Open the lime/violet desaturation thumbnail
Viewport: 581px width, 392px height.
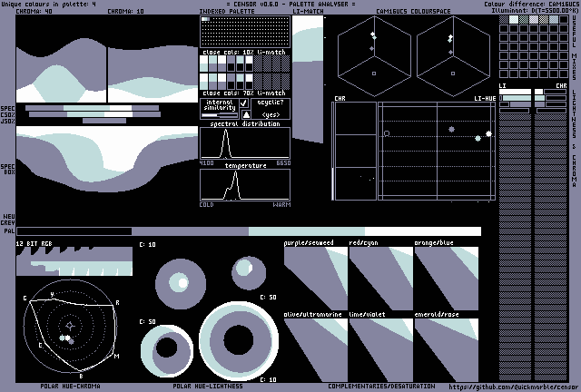[381, 349]
